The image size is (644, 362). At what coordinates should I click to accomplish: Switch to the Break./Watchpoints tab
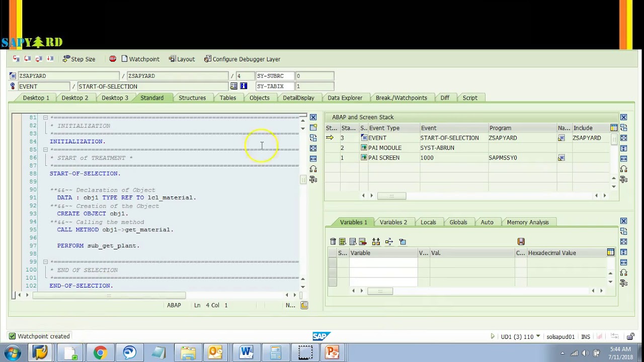tap(401, 98)
